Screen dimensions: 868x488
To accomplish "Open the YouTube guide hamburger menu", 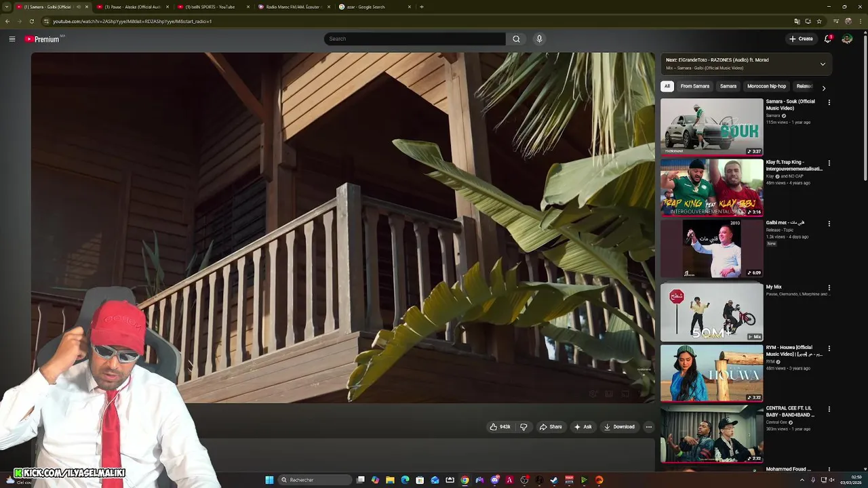I will [12, 39].
